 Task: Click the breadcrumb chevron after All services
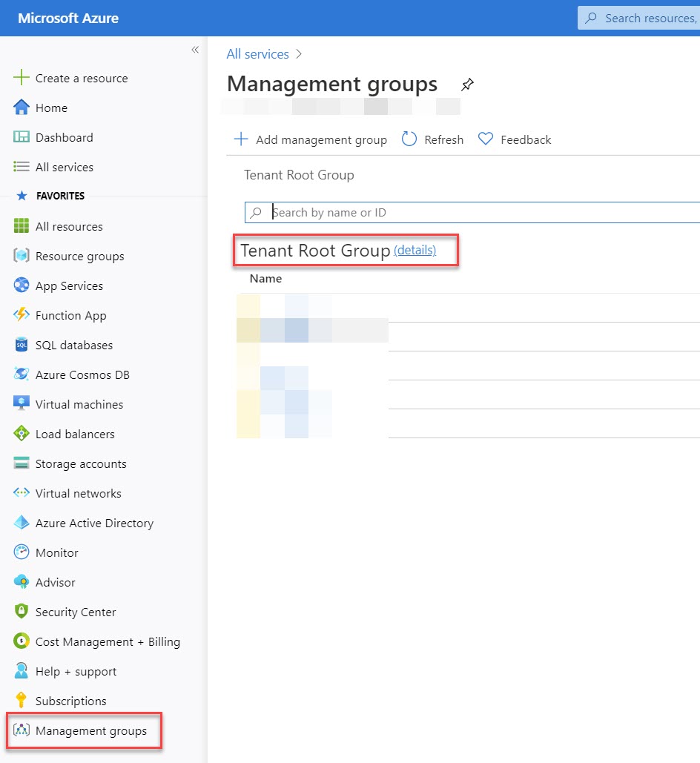[x=297, y=53]
